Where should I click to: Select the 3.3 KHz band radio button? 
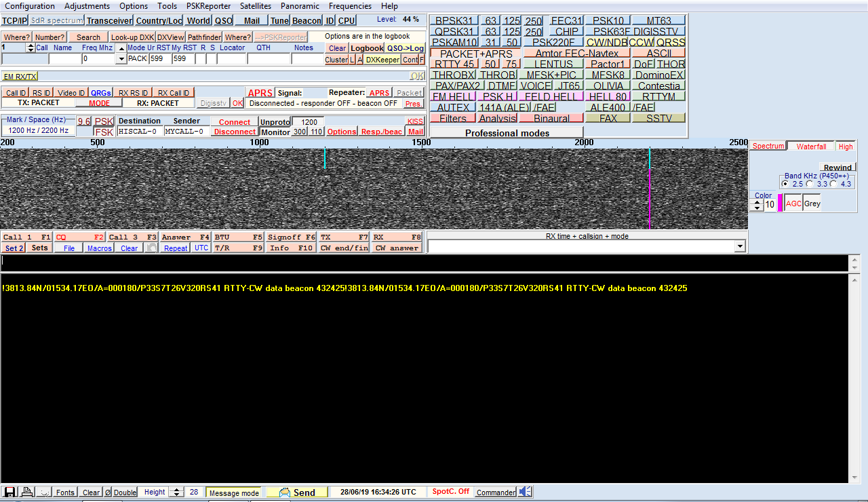810,184
